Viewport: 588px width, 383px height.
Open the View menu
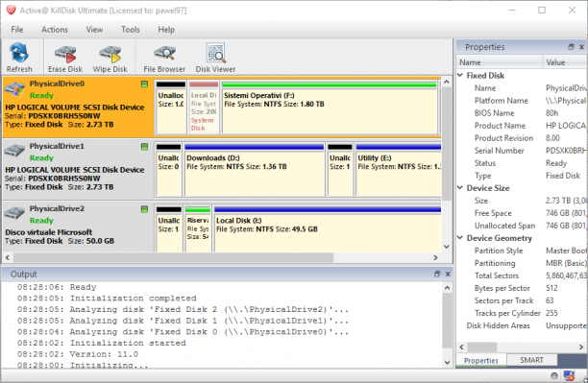94,30
